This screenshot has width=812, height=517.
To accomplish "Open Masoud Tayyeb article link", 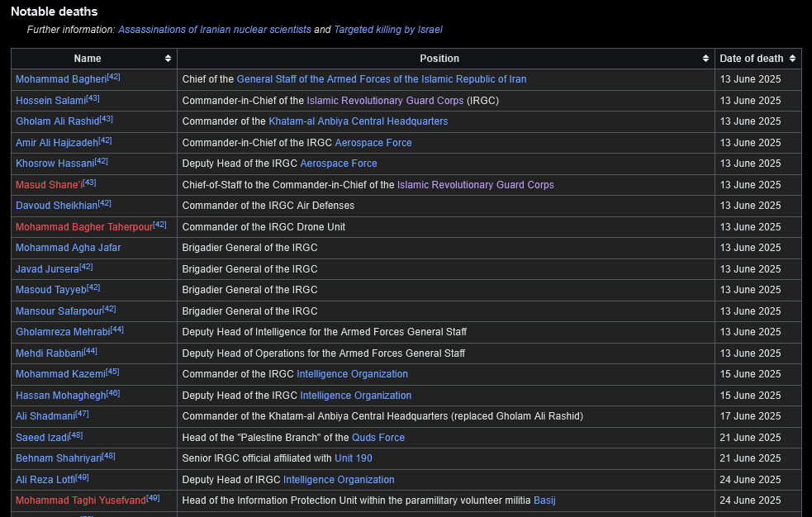I will (x=50, y=290).
